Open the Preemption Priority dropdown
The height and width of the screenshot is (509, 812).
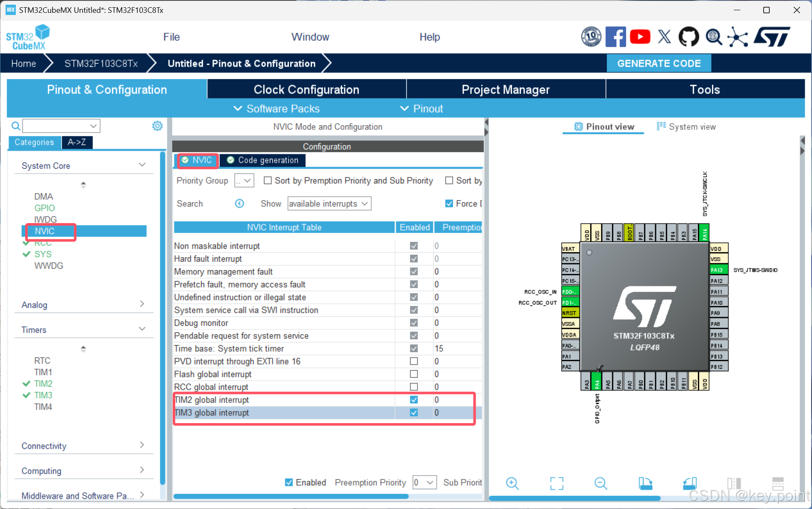click(424, 483)
